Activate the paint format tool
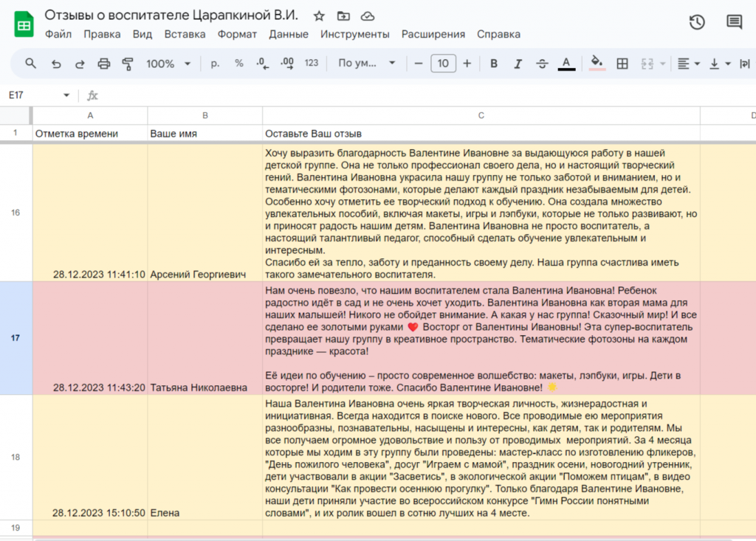The height and width of the screenshot is (541, 756). tap(128, 63)
